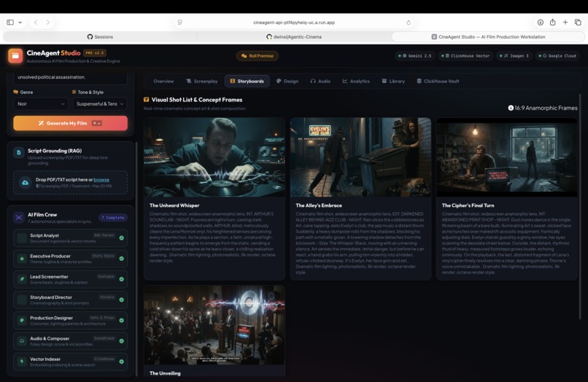Open the Overview tab
588x382 pixels.
pyautogui.click(x=163, y=81)
